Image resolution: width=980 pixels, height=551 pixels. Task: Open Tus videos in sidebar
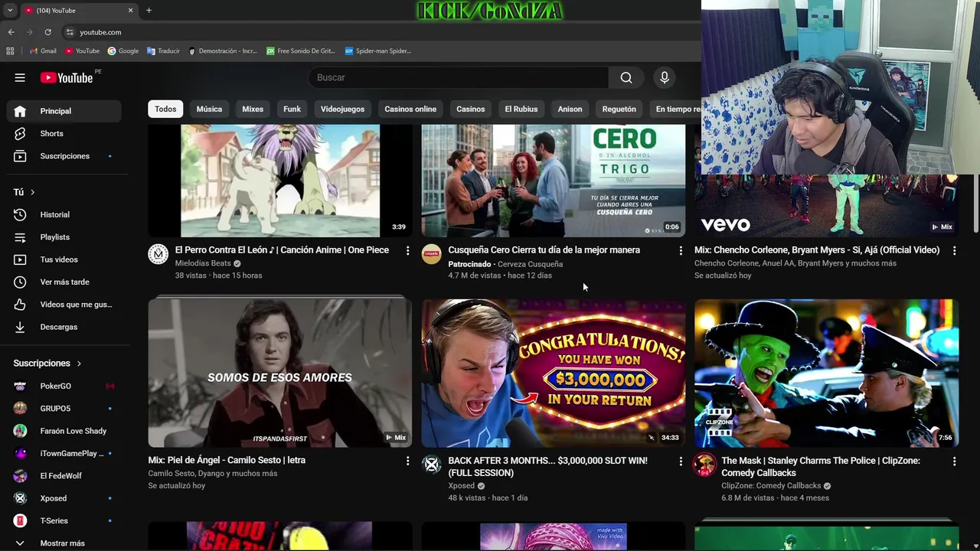[x=64, y=259]
